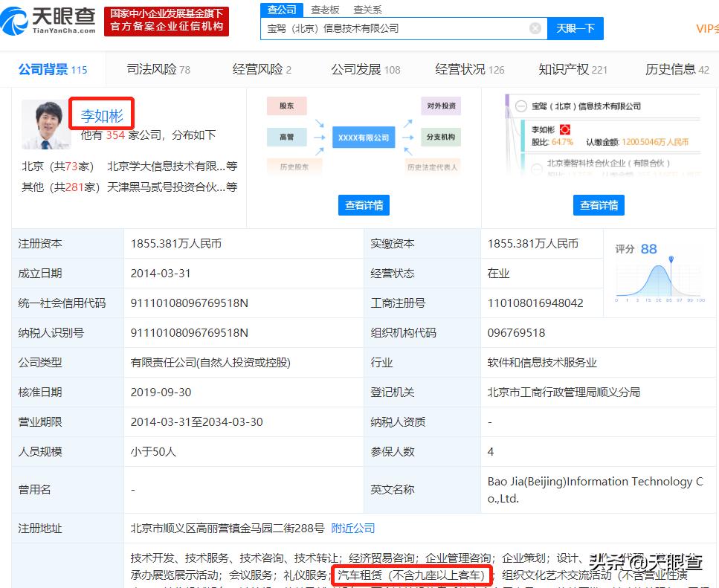Open the 附近公司 link next to the address
This screenshot has width=719, height=588.
[353, 528]
